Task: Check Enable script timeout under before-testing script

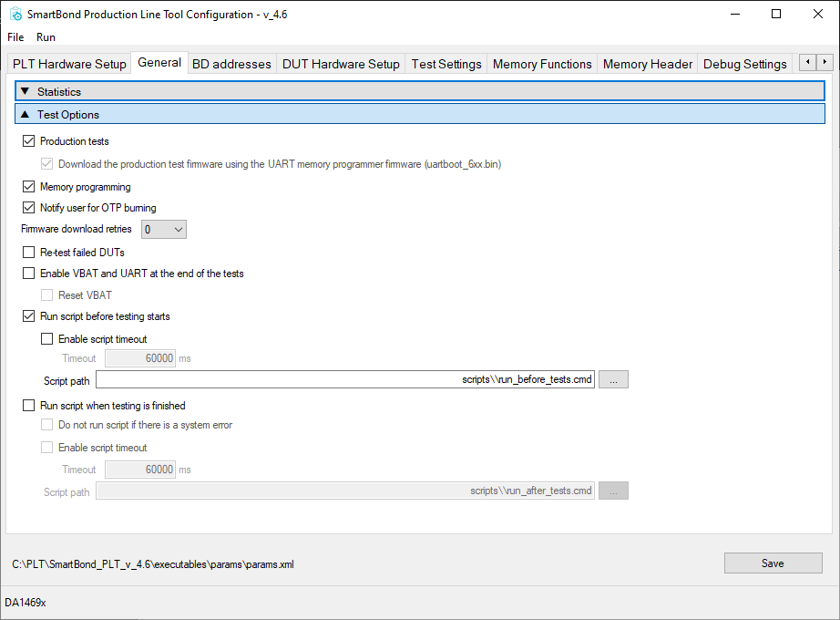Action: pyautogui.click(x=47, y=339)
